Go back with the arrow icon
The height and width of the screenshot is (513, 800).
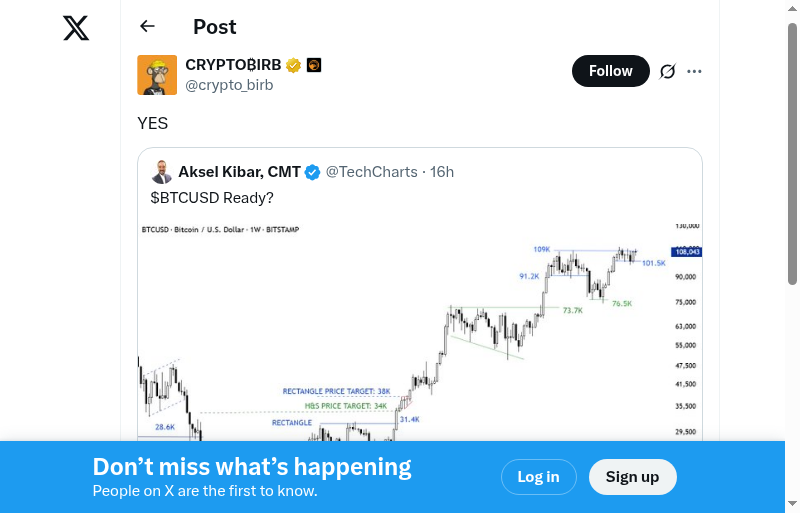tap(148, 27)
